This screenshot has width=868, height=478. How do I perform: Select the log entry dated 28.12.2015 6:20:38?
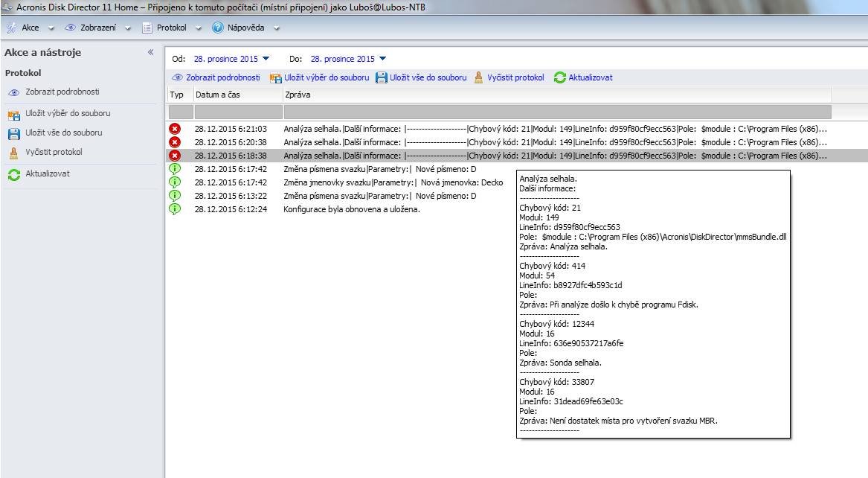[499, 142]
